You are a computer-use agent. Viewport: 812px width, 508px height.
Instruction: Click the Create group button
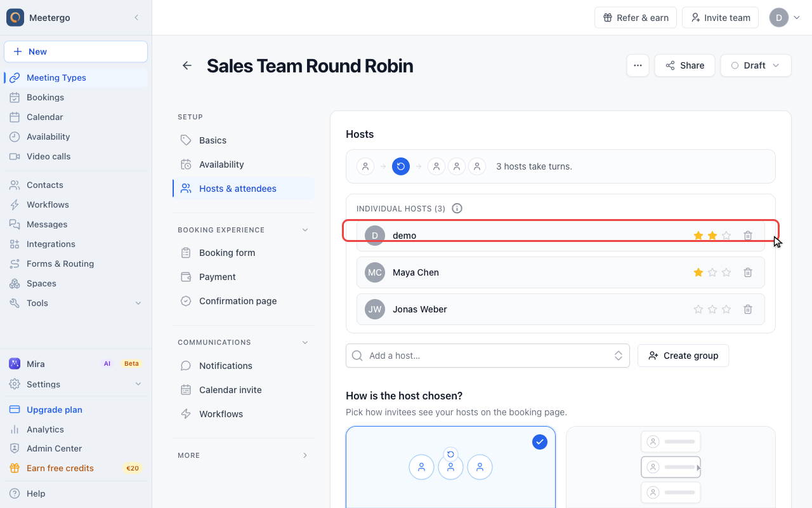pyautogui.click(x=683, y=356)
